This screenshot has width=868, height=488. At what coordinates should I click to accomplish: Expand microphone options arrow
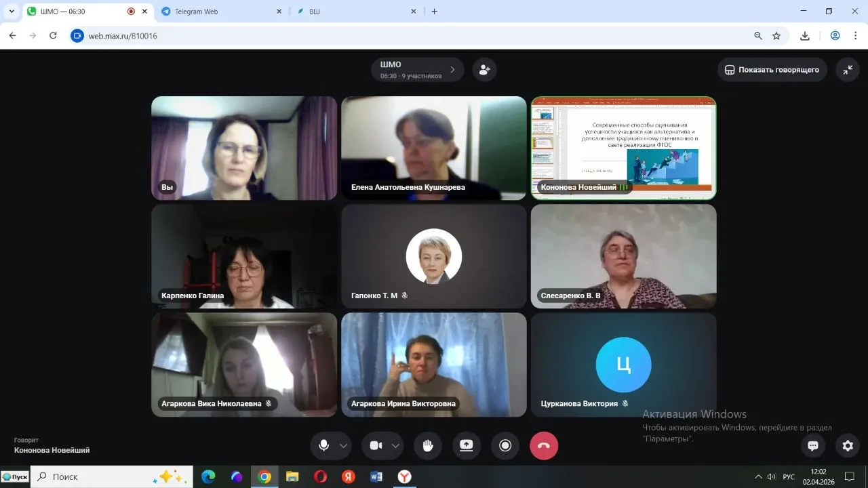click(x=343, y=445)
